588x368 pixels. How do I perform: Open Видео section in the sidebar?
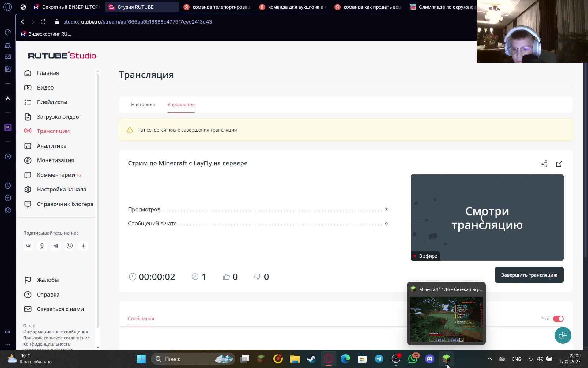(45, 88)
